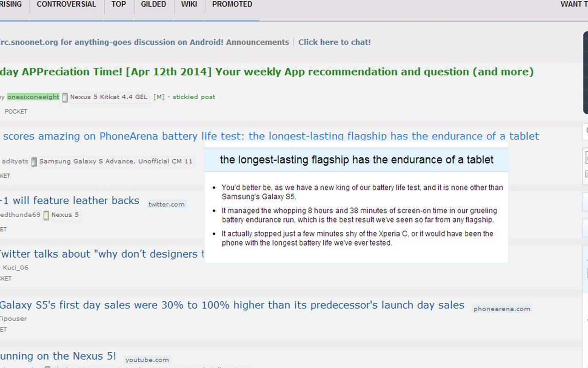Click the bullet about 8 hours and 38 minutes
The width and height of the screenshot is (588, 368).
359,215
